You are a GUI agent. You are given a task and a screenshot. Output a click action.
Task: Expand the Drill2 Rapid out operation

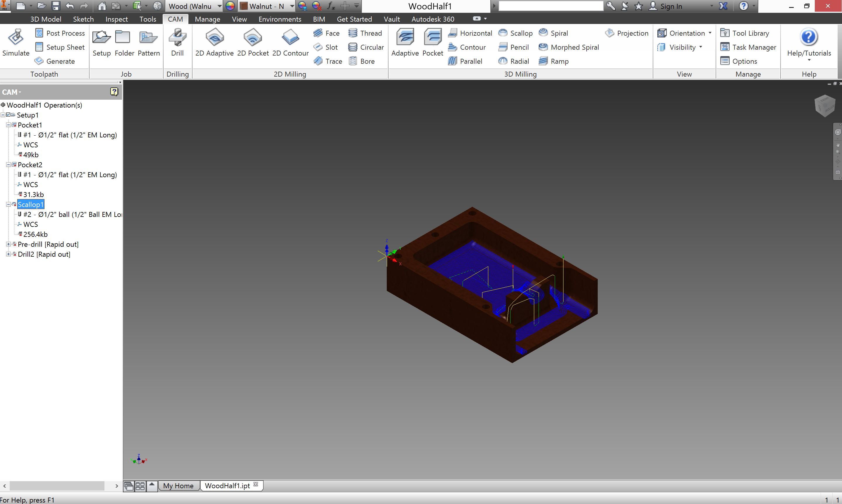click(5, 254)
